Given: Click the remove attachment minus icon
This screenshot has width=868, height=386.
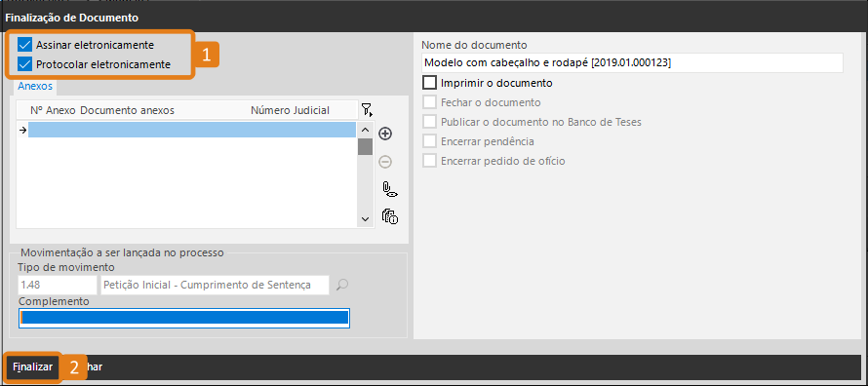Looking at the screenshot, I should (x=385, y=162).
